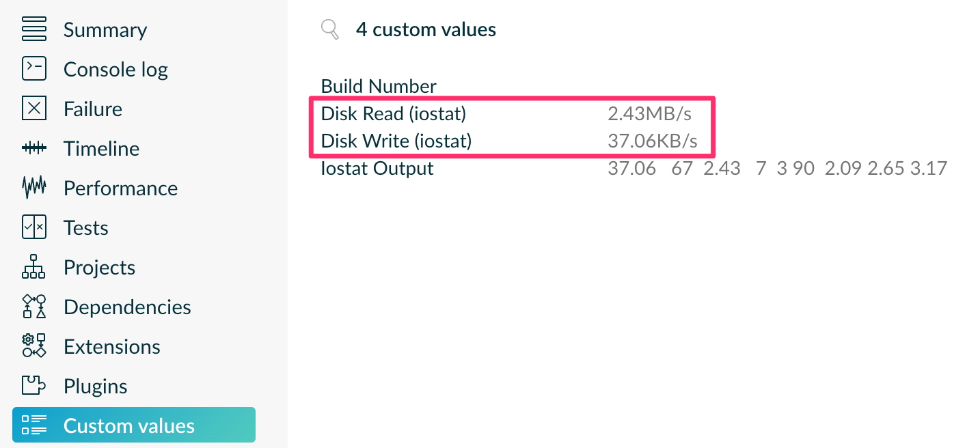Click the Failure X icon

point(34,109)
